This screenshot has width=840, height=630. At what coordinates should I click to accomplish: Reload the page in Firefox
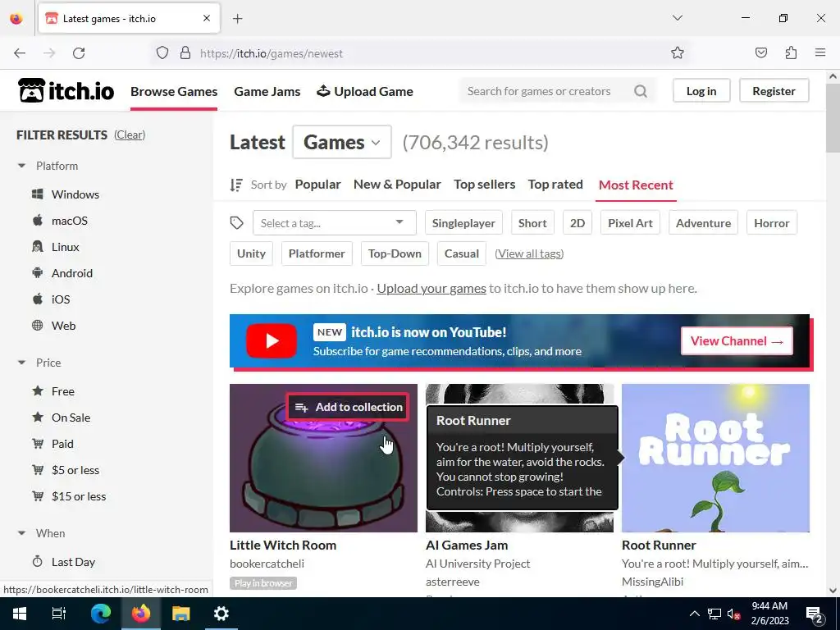point(79,53)
